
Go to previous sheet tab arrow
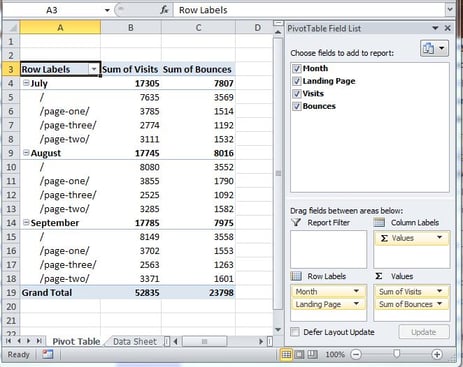coord(19,341)
